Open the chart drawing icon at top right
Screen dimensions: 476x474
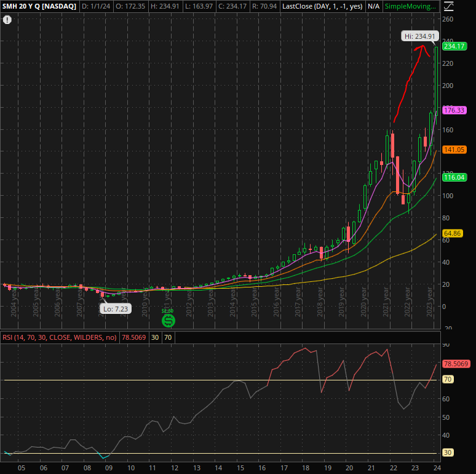point(449,6)
